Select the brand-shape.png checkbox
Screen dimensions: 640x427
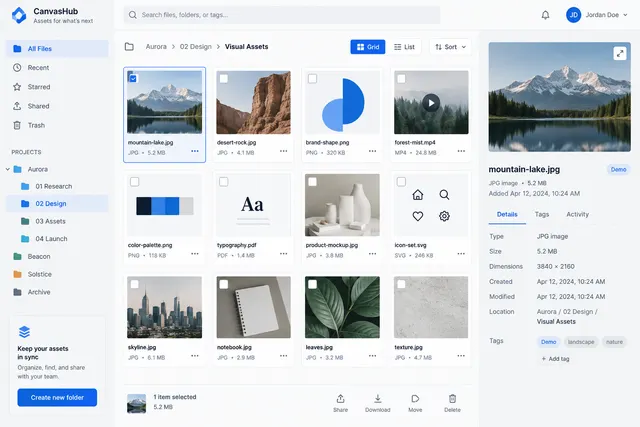[312, 78]
